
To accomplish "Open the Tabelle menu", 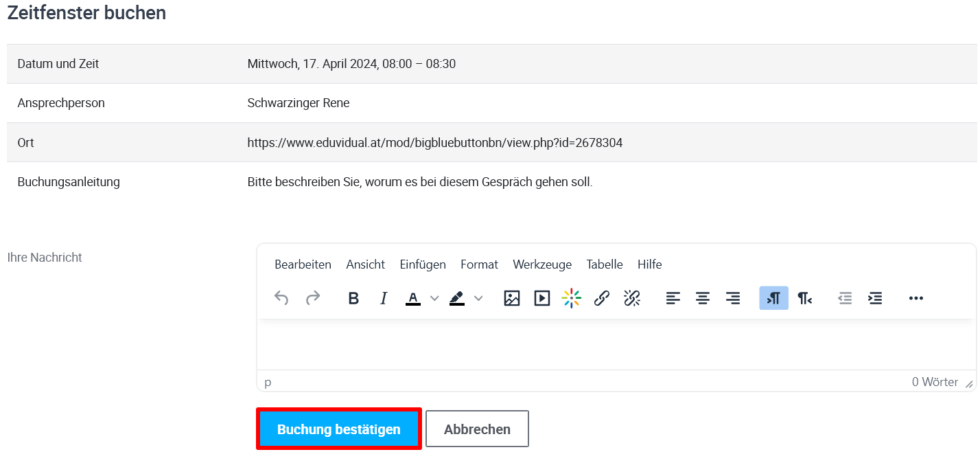I will [605, 264].
